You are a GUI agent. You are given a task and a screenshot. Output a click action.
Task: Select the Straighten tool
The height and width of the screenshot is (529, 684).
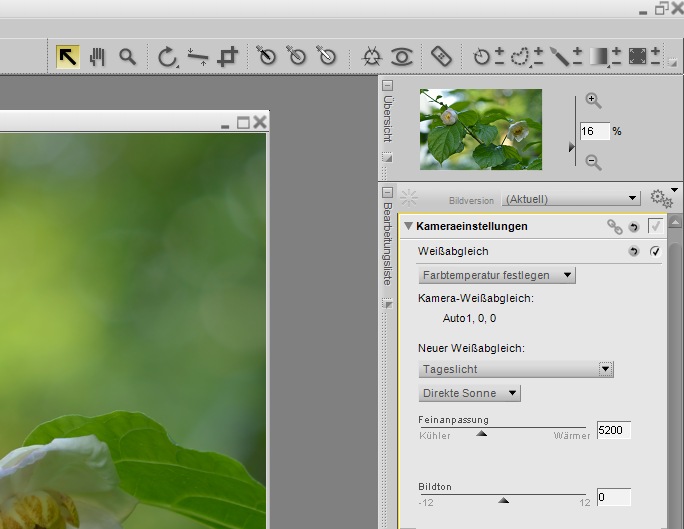coord(198,56)
